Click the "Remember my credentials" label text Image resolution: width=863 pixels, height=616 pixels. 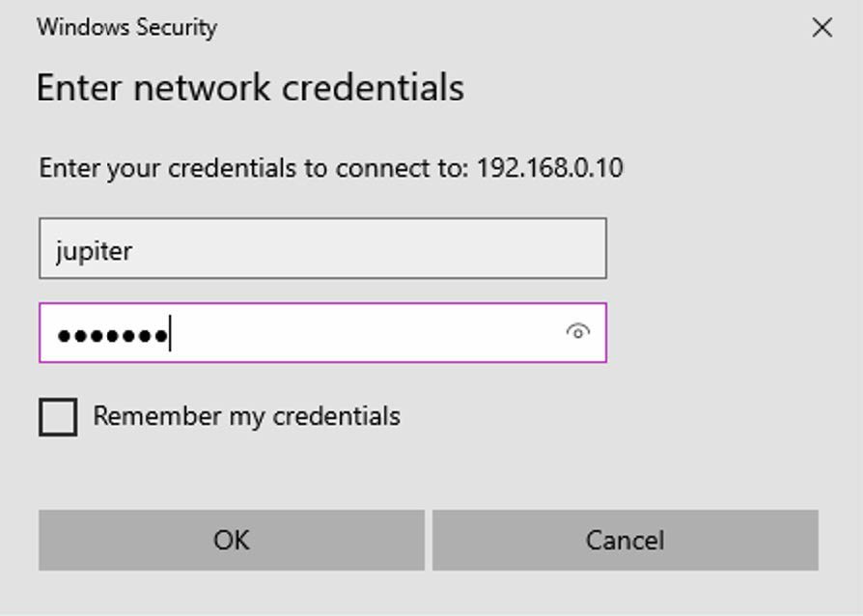click(246, 416)
